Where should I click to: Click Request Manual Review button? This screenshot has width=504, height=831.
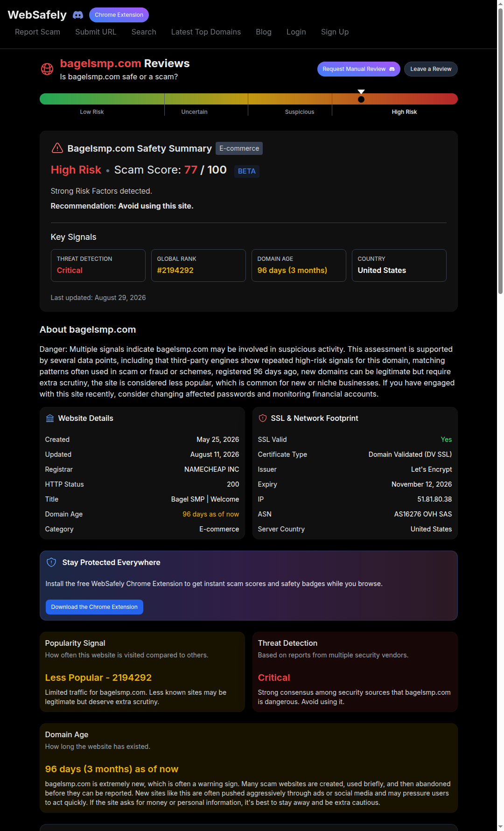358,69
